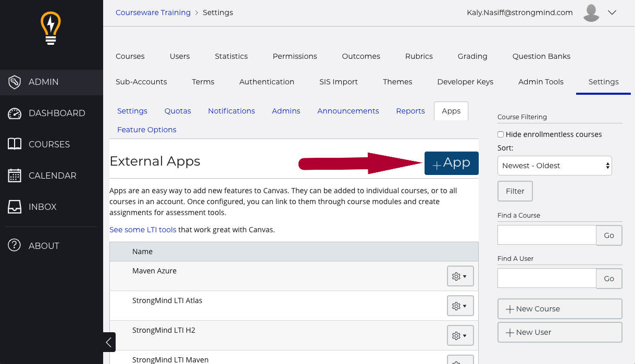Open the Dashboard gauge icon
Screen dimensions: 635x364
(15, 113)
